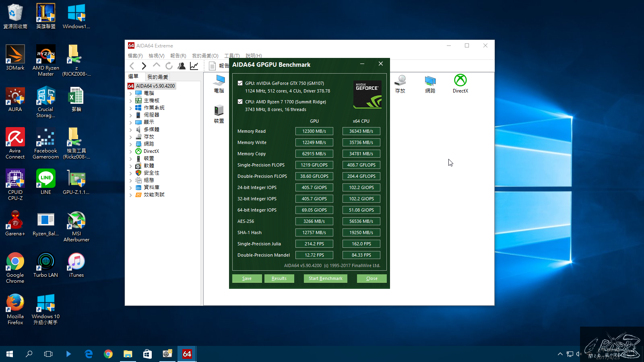Expand the DirectX tree node
Screen dimensions: 644x362
131,152
